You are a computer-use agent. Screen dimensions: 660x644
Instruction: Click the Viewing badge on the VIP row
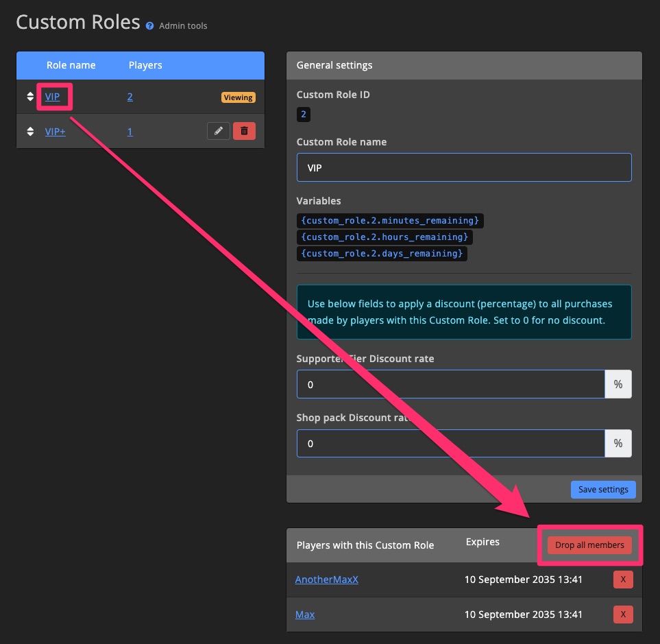coord(238,97)
